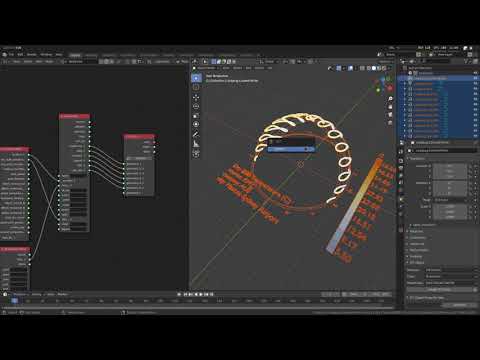Select the Rotate tool in viewport toolbar

coord(196,106)
